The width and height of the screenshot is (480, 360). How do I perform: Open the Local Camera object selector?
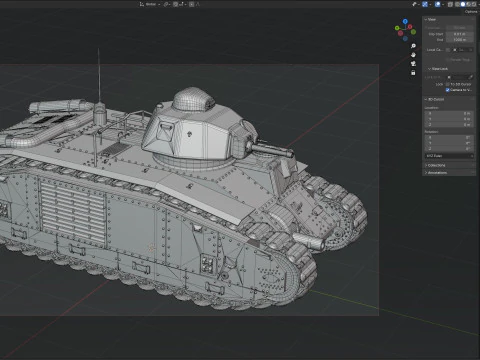click(463, 50)
